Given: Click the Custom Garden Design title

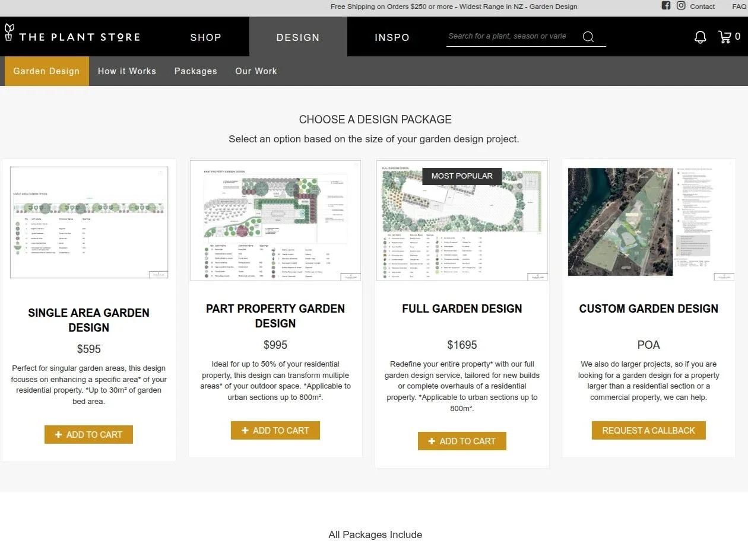Looking at the screenshot, I should click(x=648, y=308).
